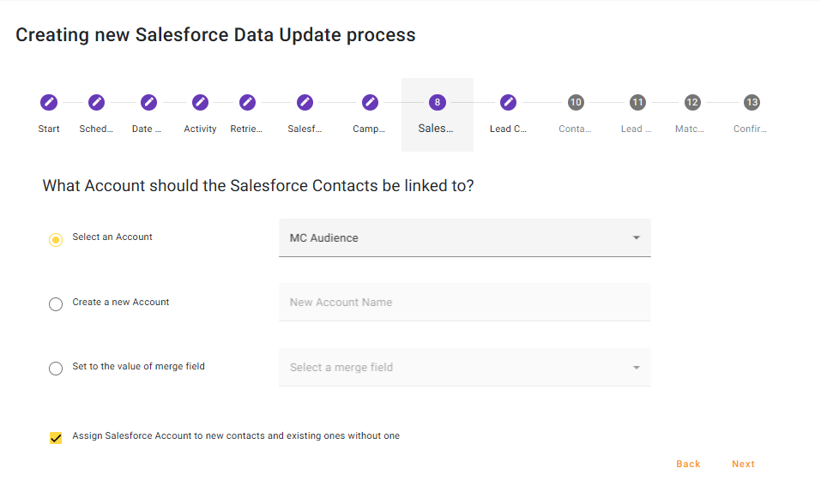
Task: Open the MC Audience account dropdown
Action: (x=464, y=237)
